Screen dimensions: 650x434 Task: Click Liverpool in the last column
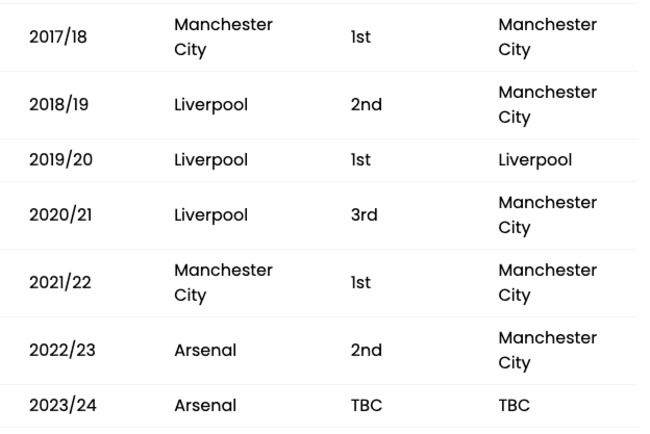tap(535, 160)
